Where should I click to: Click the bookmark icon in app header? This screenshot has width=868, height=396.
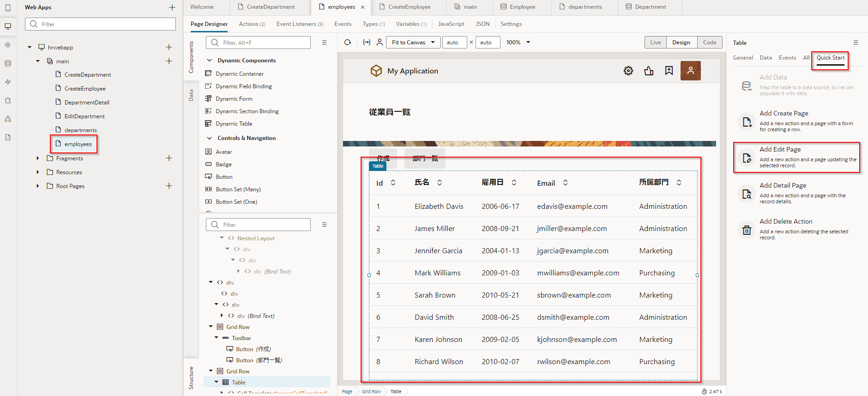(x=669, y=71)
